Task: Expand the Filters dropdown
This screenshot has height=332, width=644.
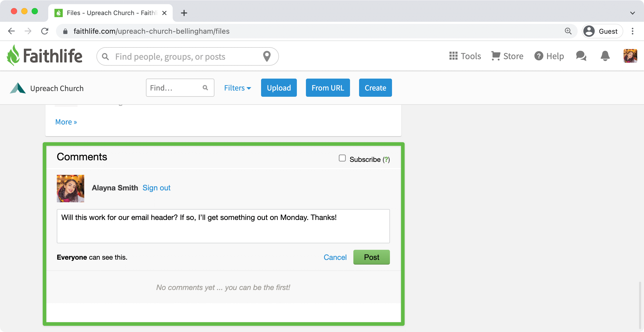Action: [237, 88]
